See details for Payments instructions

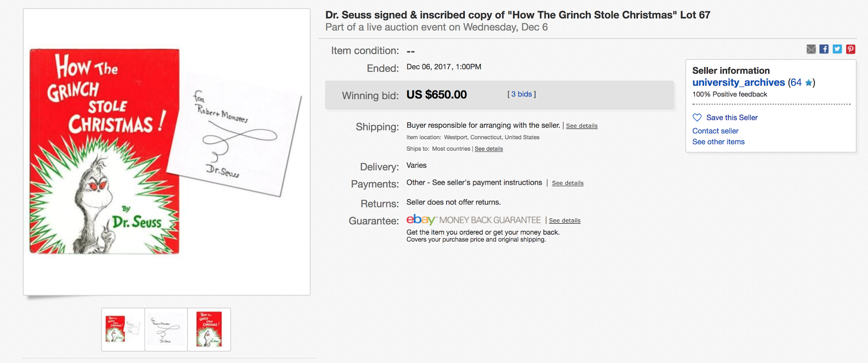click(x=567, y=183)
